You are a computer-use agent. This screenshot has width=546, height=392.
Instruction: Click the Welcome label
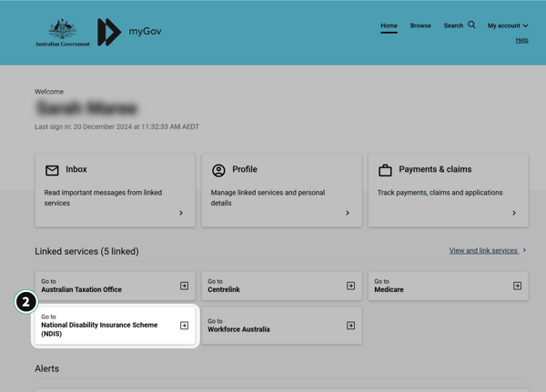click(x=49, y=92)
